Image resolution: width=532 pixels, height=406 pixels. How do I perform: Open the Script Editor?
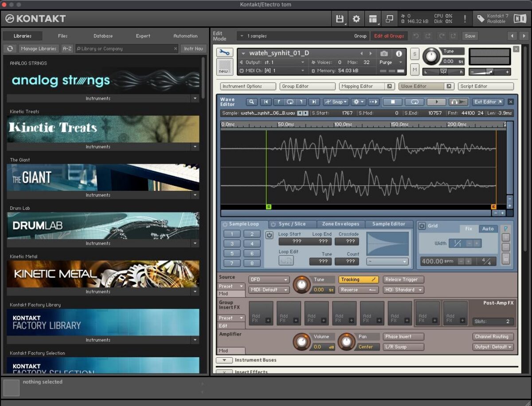tap(486, 86)
